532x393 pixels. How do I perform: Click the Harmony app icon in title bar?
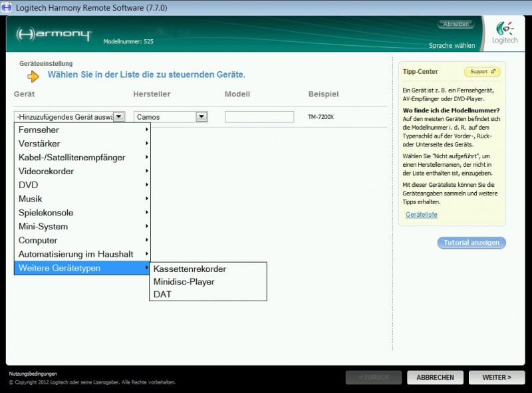coord(7,7)
